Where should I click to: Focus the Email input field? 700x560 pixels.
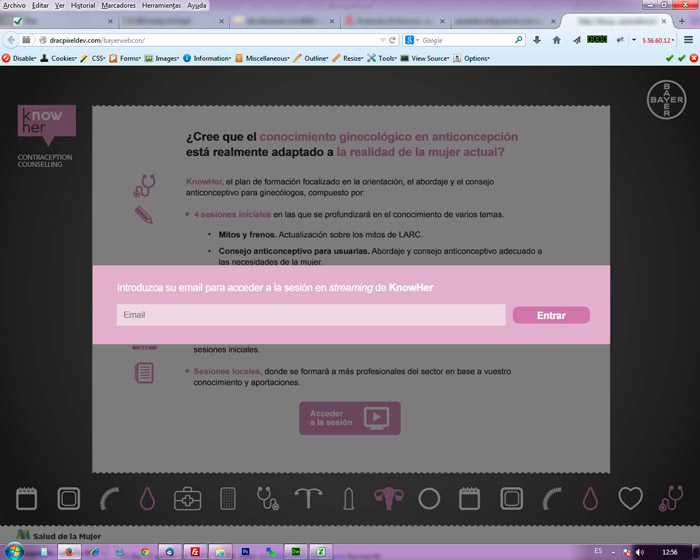pyautogui.click(x=311, y=315)
